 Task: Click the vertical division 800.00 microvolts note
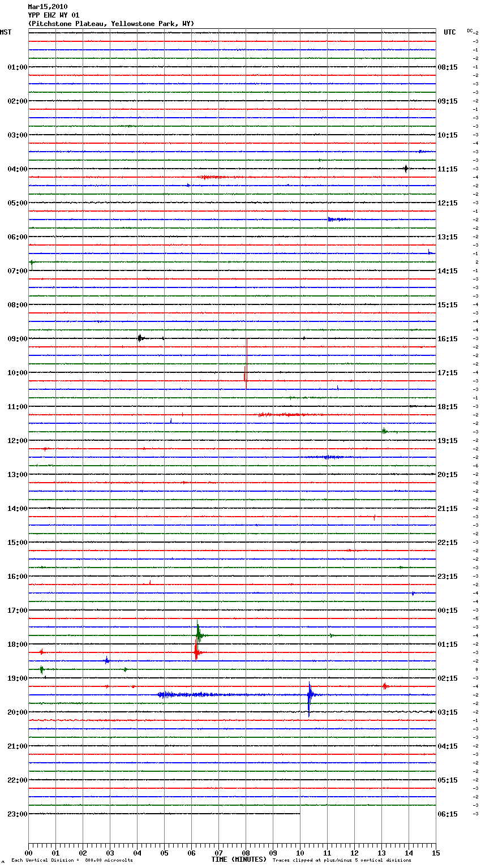coord(72,861)
